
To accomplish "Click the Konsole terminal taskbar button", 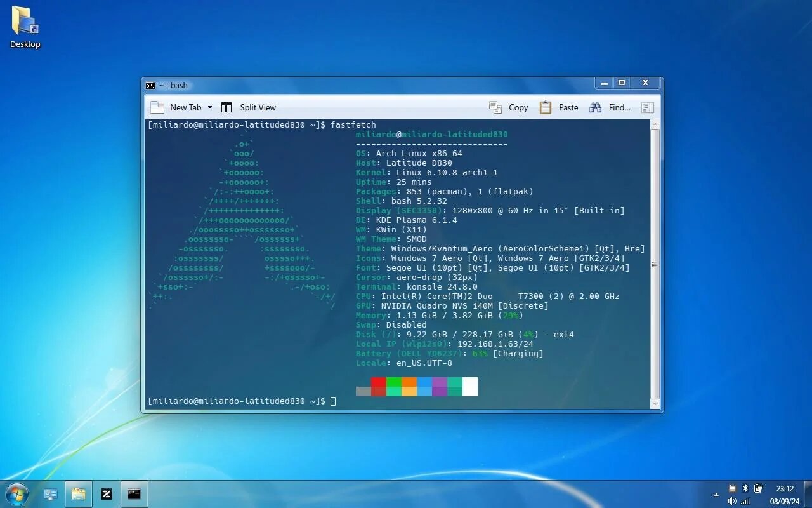I will 134,493.
